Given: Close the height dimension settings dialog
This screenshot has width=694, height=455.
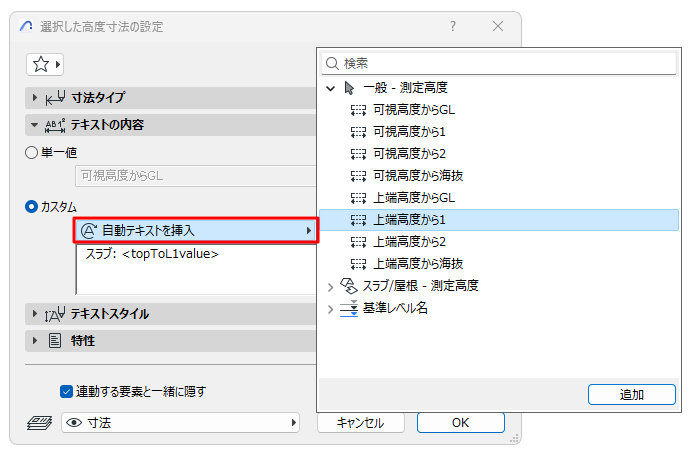Looking at the screenshot, I should [x=498, y=26].
